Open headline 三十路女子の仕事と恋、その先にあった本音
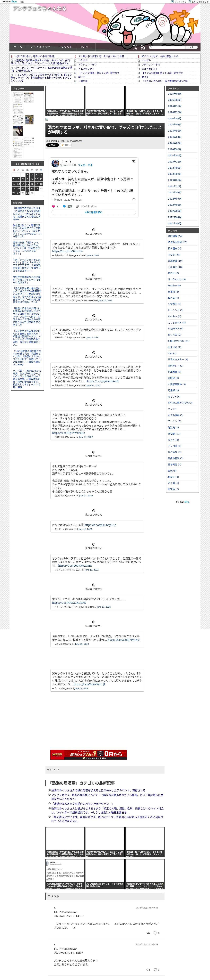The width and height of the screenshot is (210, 980). click(x=101, y=56)
